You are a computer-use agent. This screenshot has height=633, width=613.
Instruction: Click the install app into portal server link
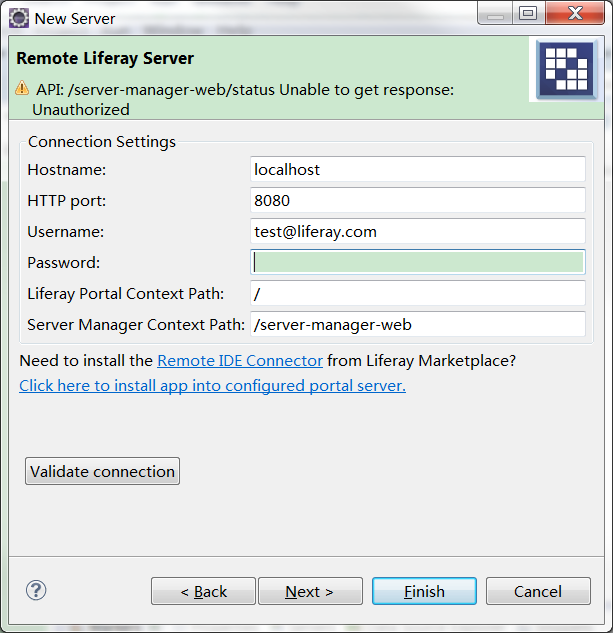coord(212,386)
